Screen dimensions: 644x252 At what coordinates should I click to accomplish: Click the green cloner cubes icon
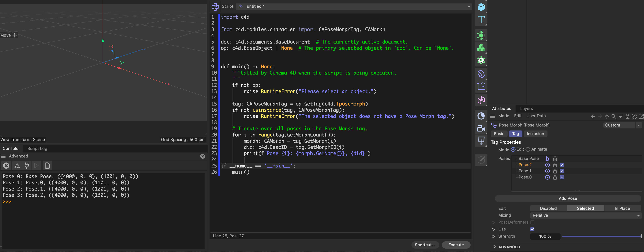point(481,48)
